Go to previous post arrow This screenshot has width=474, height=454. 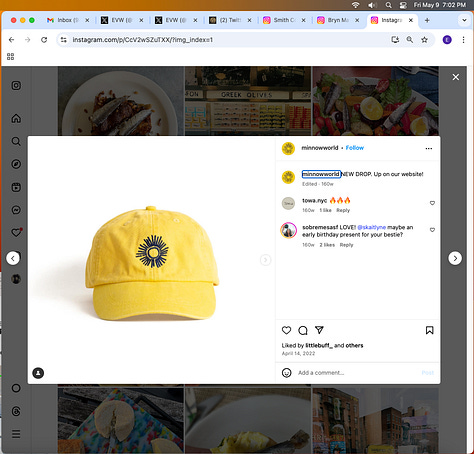(13, 258)
